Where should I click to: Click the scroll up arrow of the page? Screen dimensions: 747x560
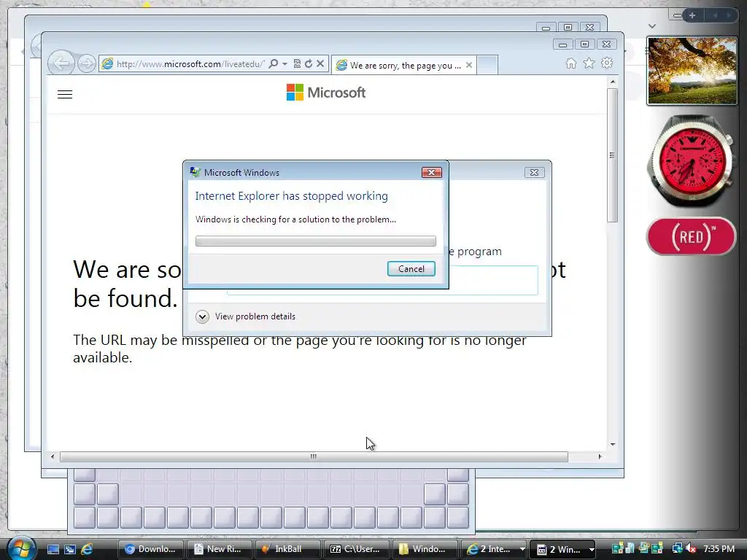click(x=613, y=82)
